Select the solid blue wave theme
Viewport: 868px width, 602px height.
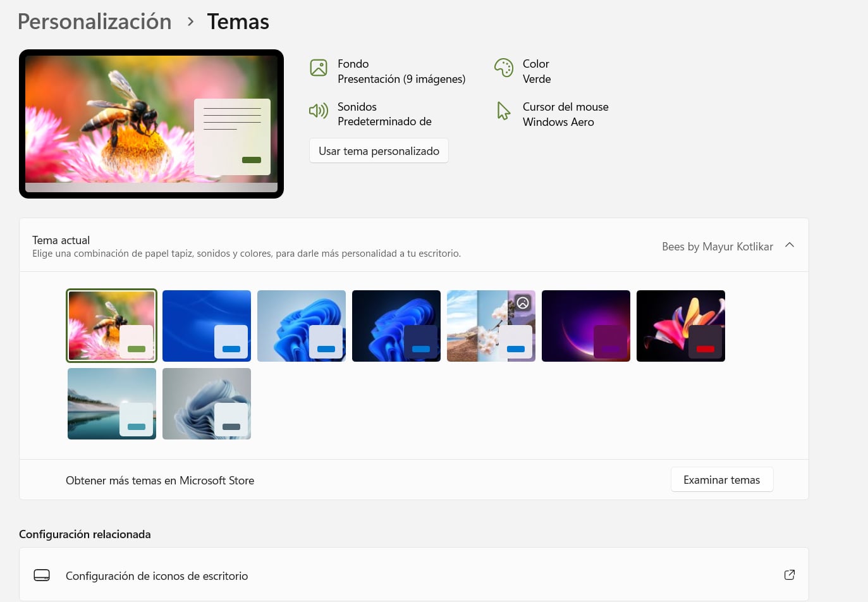(x=207, y=326)
